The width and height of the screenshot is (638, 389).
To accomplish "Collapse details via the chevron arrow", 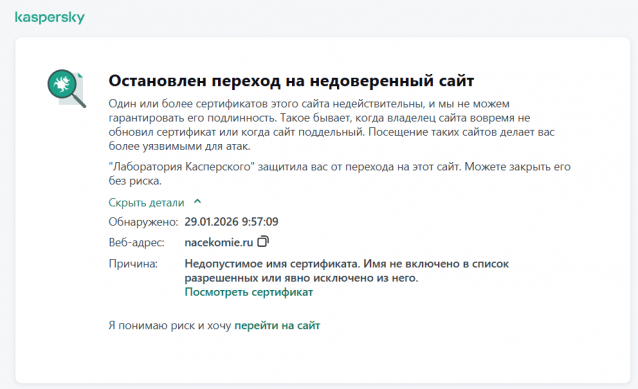I will point(198,201).
